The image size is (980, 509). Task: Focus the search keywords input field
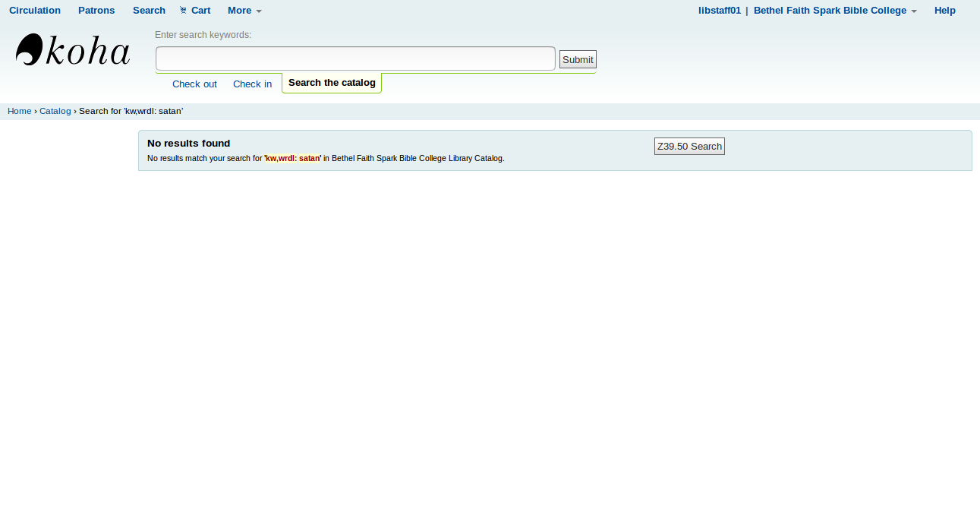coord(355,58)
